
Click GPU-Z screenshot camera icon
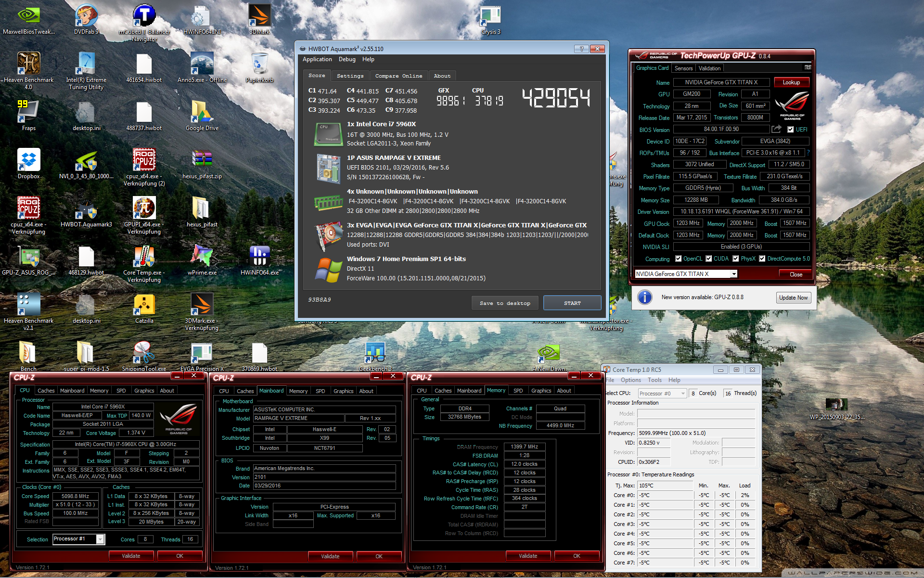[808, 67]
